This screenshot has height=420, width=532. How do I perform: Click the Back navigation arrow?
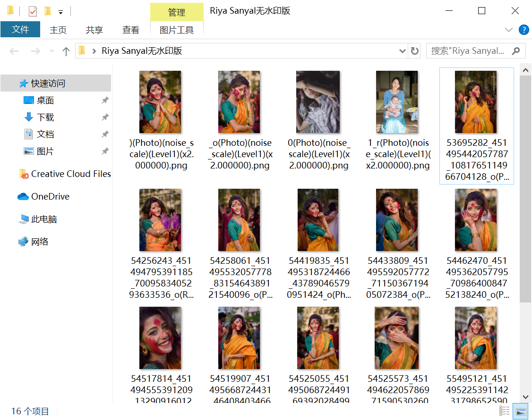[14, 51]
